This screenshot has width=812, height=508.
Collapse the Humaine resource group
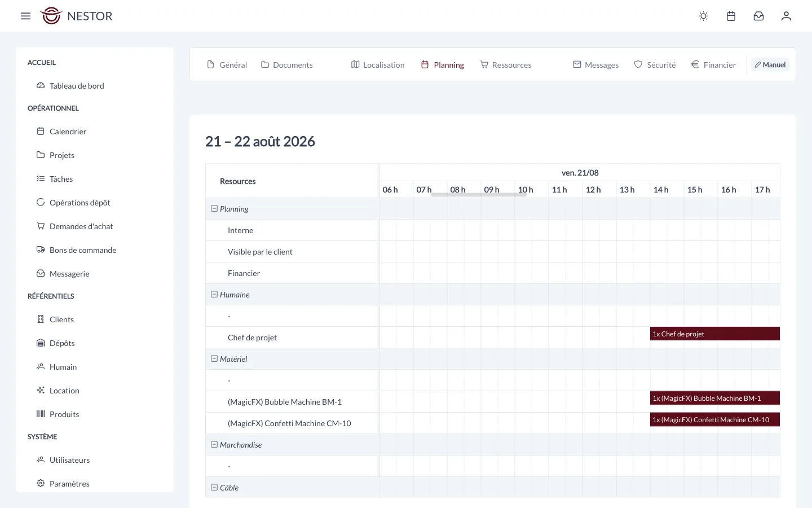click(x=214, y=294)
